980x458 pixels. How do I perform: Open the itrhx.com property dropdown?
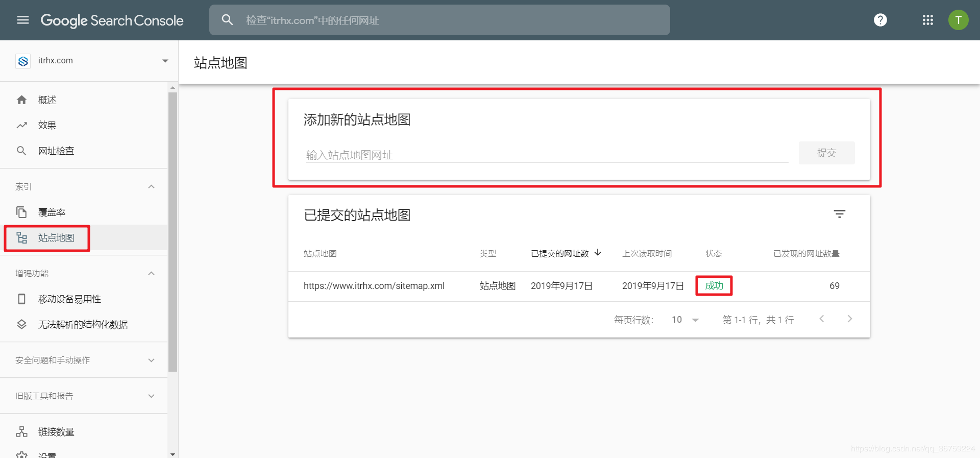(x=165, y=61)
